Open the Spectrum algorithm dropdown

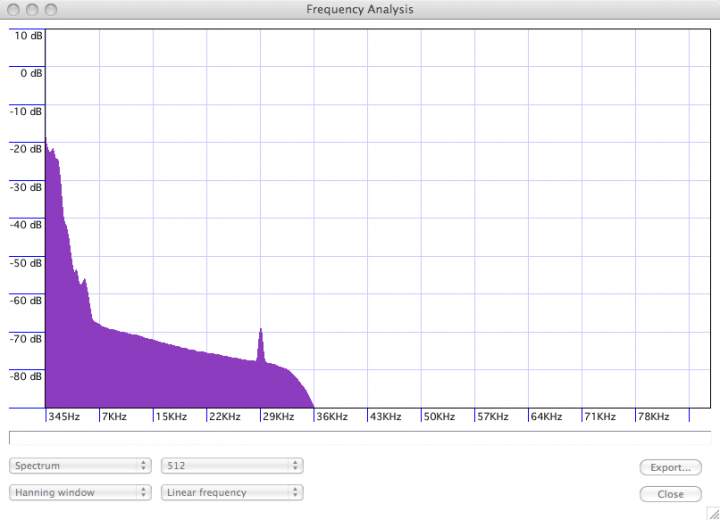pos(80,466)
